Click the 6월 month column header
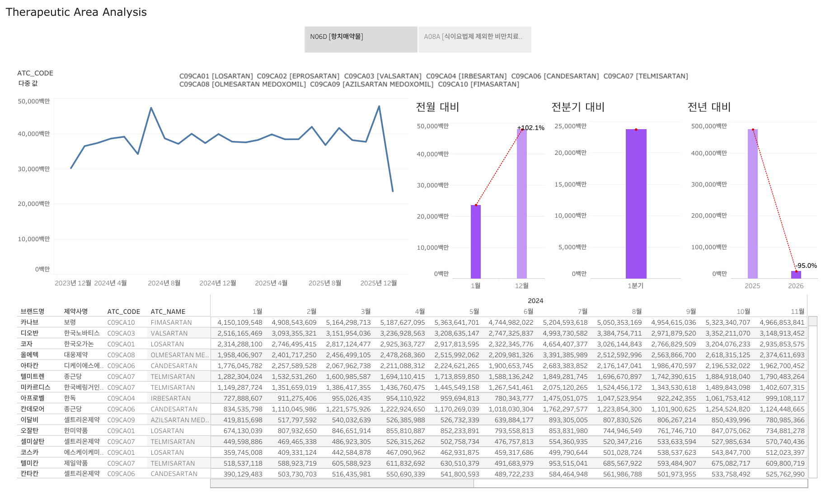Screen dimensions: 835x504 coord(528,312)
